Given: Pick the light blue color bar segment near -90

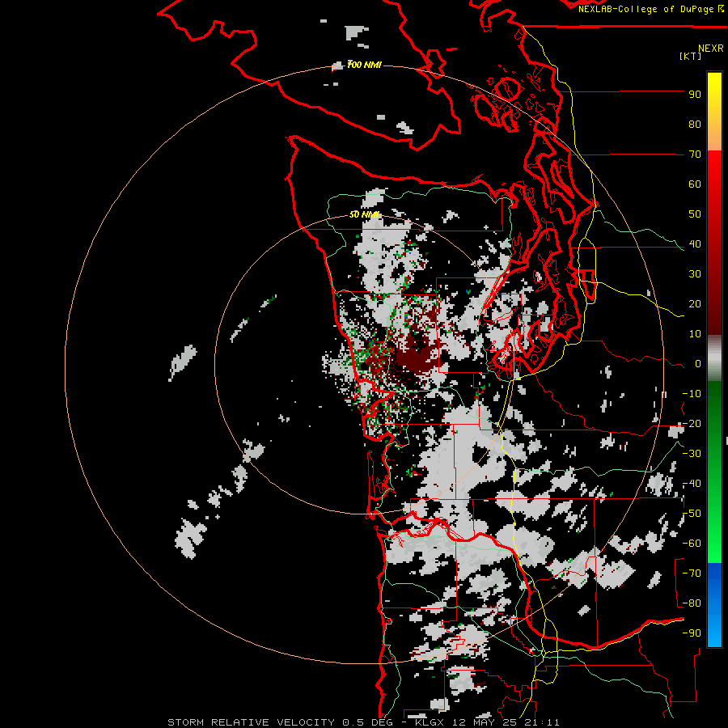Looking at the screenshot, I should [714, 629].
